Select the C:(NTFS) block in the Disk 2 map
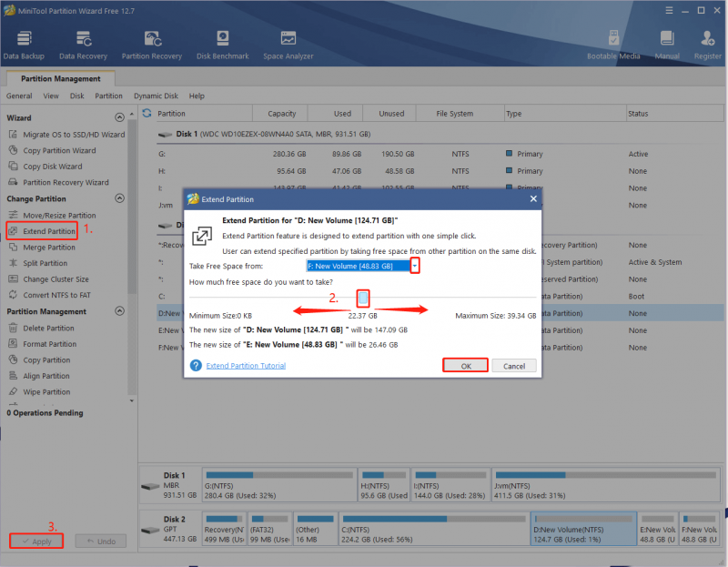The width and height of the screenshot is (728, 567). (x=434, y=529)
